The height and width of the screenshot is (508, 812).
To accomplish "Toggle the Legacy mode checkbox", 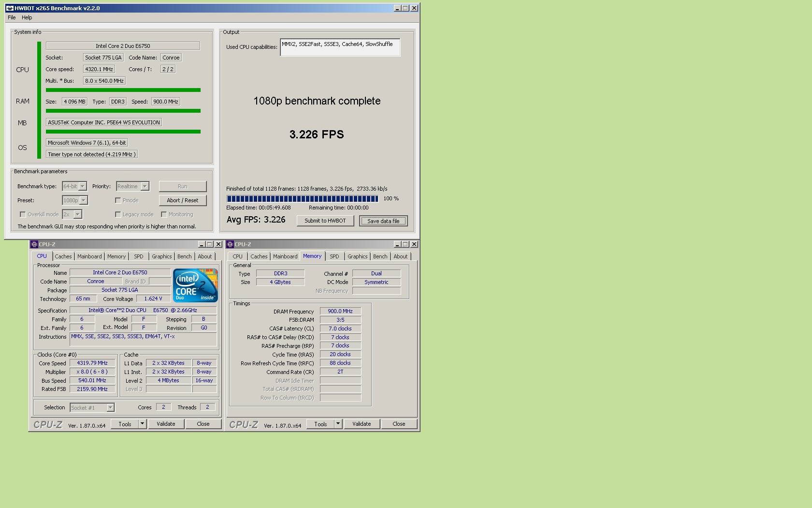I will point(118,214).
